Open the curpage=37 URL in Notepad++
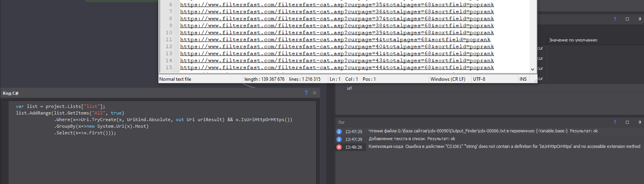 (337, 19)
